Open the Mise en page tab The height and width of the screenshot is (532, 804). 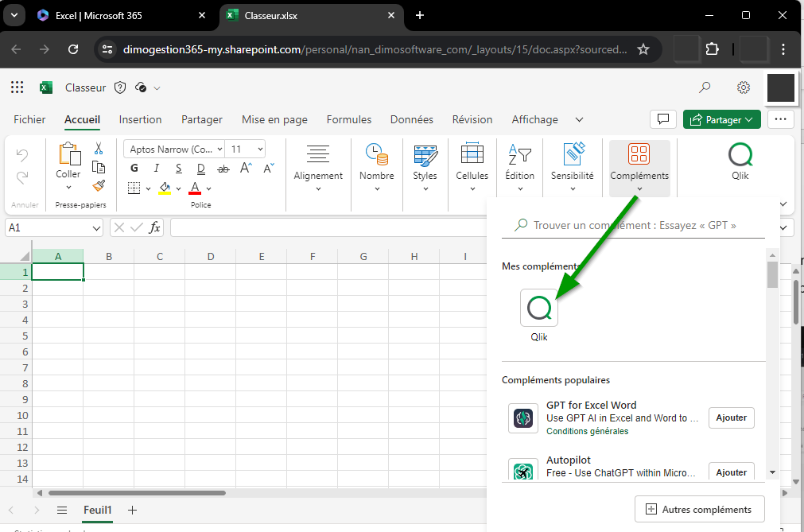275,119
